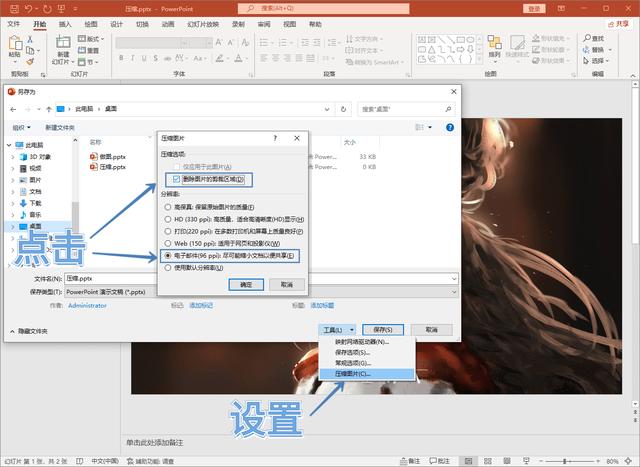Select 做图.pptx file icon in the list
The width and height of the screenshot is (640, 467).
tap(95, 156)
